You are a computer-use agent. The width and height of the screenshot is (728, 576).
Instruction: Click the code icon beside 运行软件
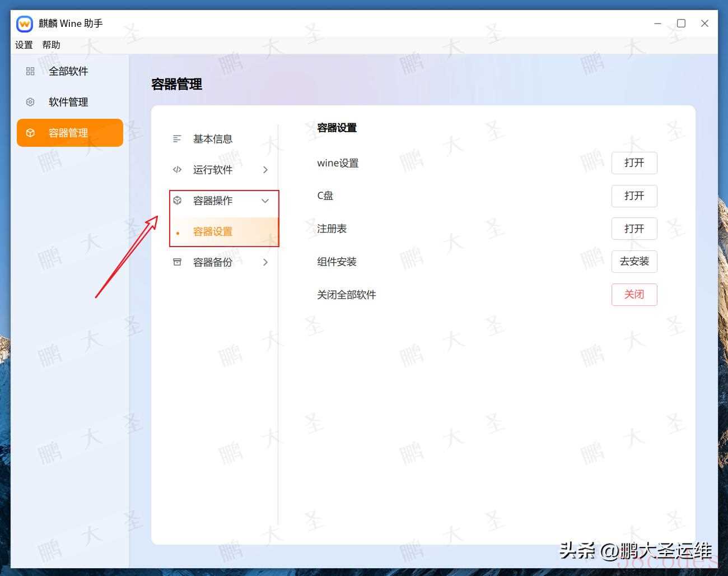click(x=177, y=170)
